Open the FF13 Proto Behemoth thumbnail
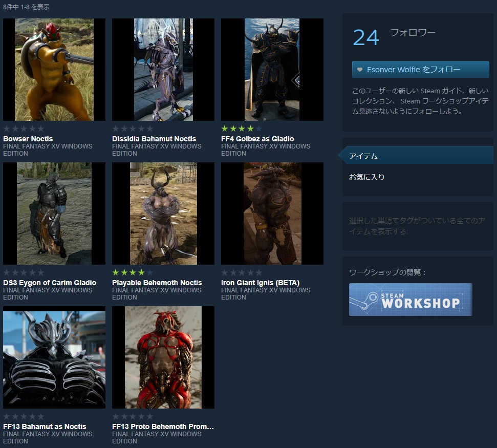The image size is (497, 448). tap(163, 357)
